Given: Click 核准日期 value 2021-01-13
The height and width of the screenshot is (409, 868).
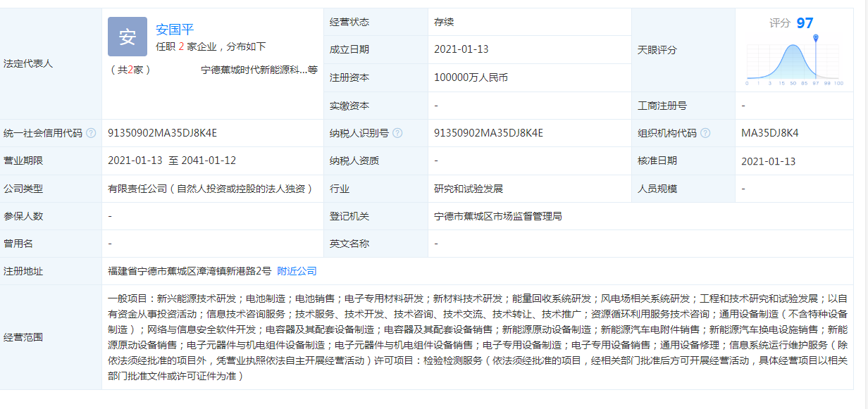Looking at the screenshot, I should [769, 161].
